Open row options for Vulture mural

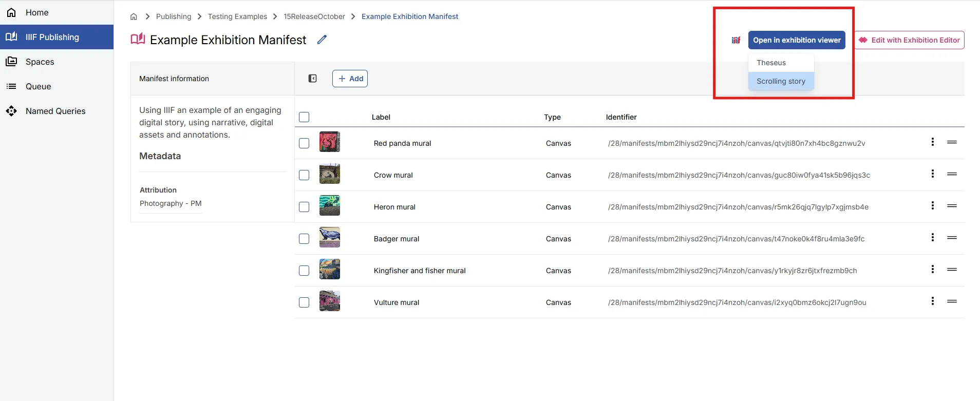click(933, 301)
